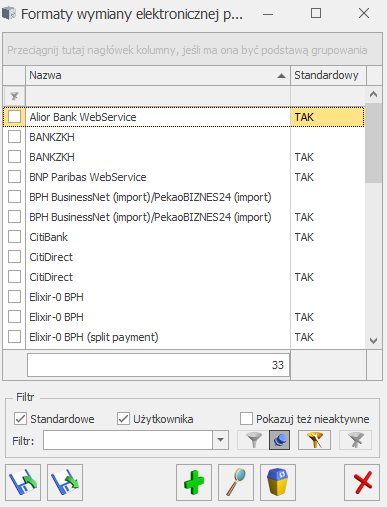The image size is (387, 507).
Task: Delete the selected format with the trash bin
Action: tap(278, 482)
